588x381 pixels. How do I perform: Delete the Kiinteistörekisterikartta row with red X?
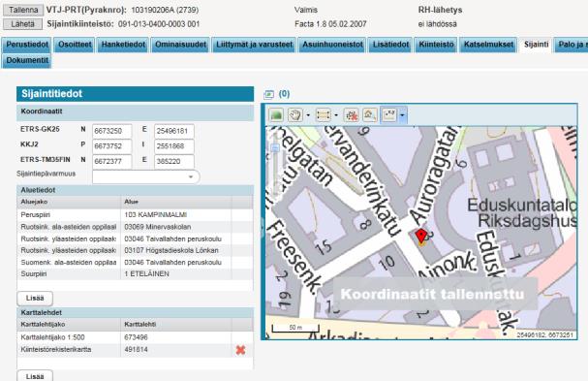[240, 350]
